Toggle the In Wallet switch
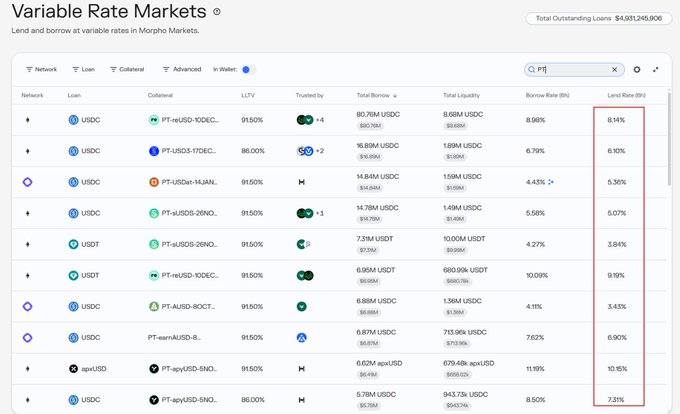 point(248,69)
